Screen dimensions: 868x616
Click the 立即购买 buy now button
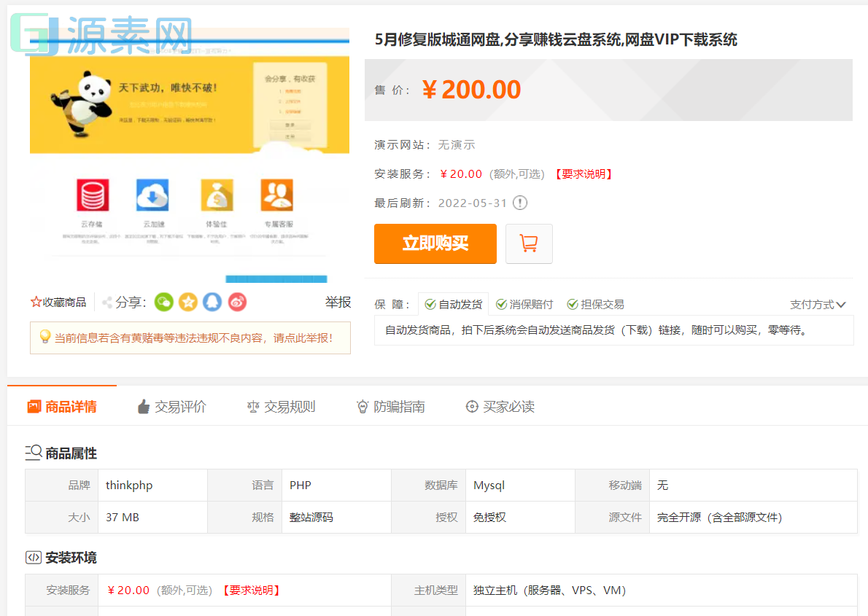pos(435,243)
